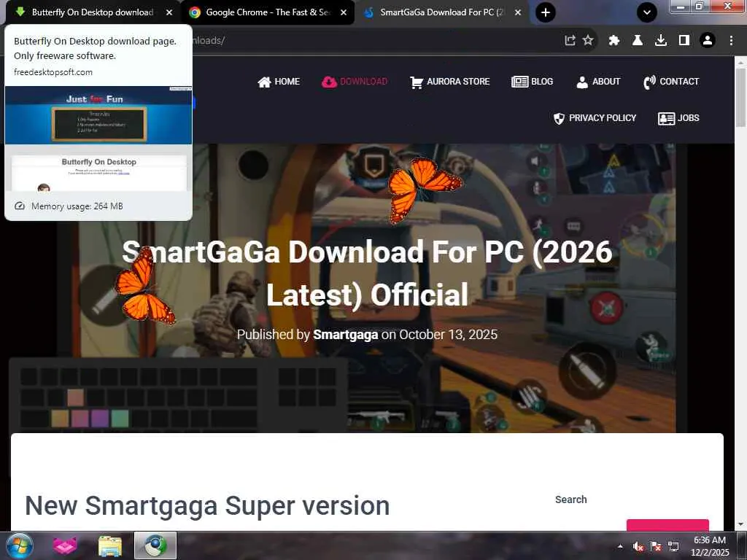Open the ABOUT navigation link
The image size is (747, 560).
tap(598, 82)
